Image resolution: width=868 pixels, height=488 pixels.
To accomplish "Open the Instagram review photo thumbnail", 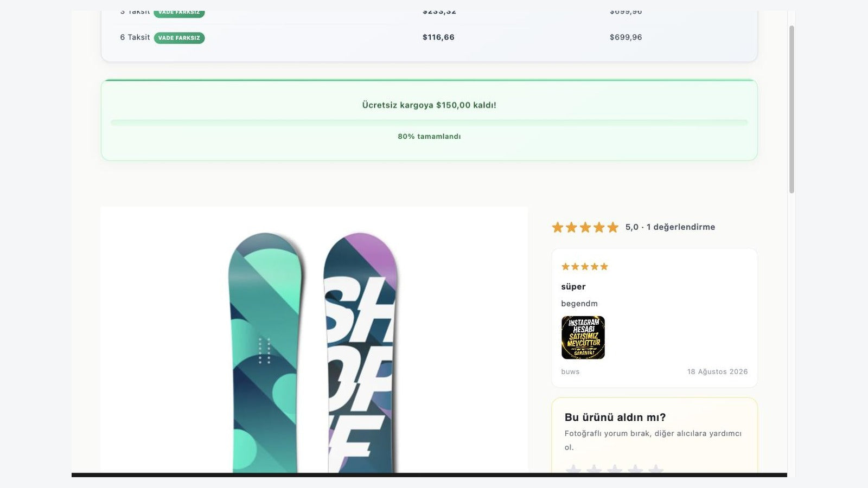I will [x=583, y=337].
